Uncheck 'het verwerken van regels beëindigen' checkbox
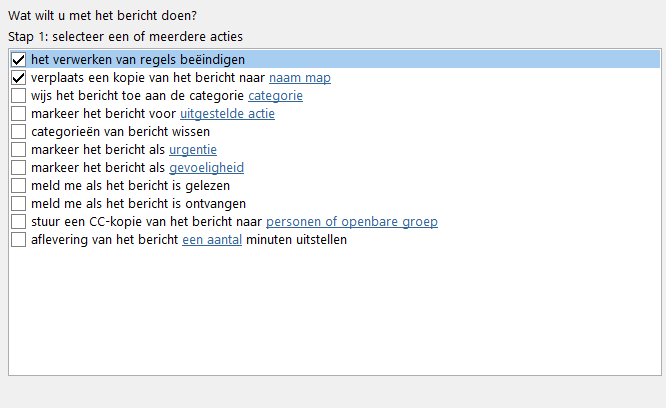This screenshot has width=666, height=408. 19,60
